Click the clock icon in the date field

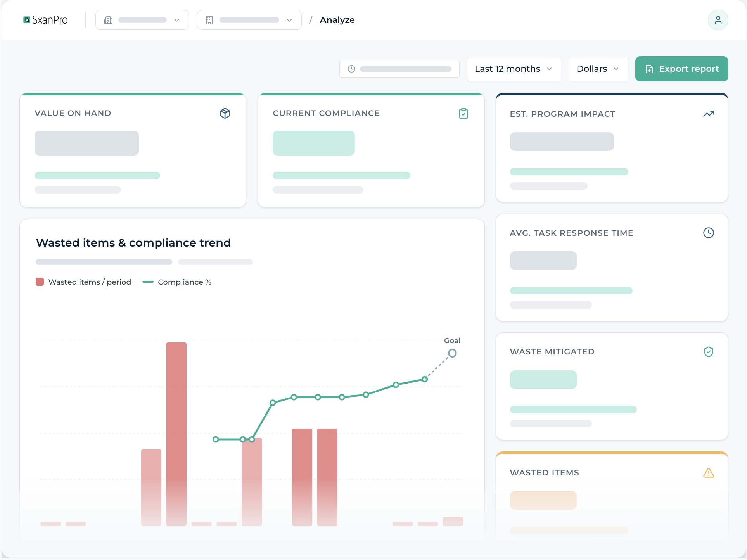point(351,69)
